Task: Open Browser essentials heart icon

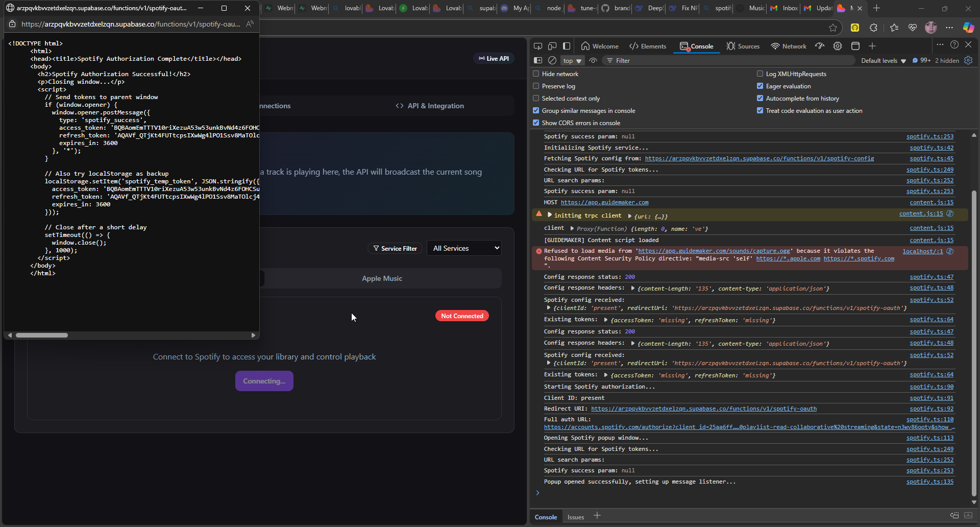Action: 912,28
